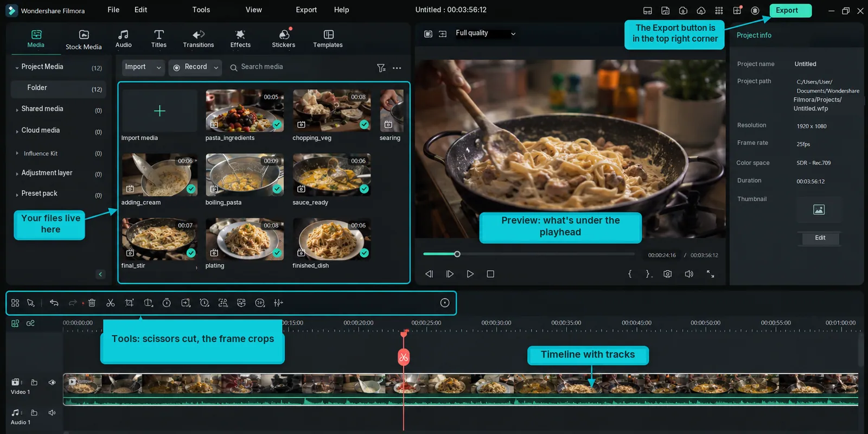The image size is (868, 434).
Task: Open the three-dot more options in media panel
Action: 397,68
